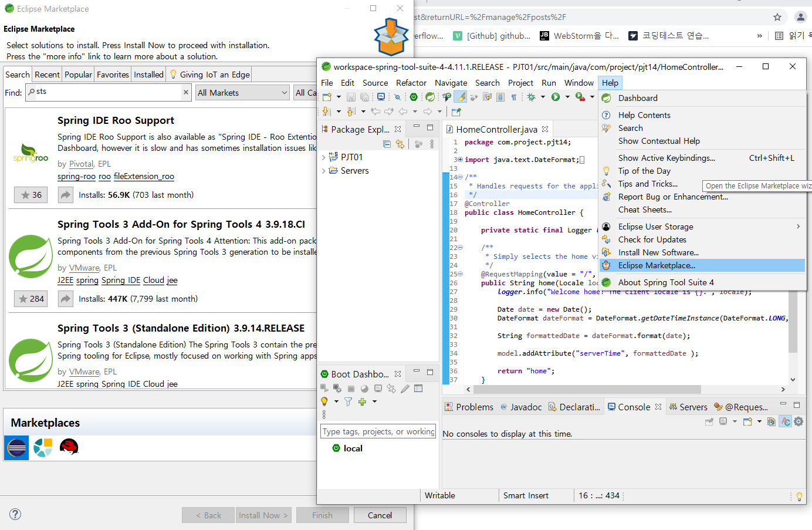Open Spring IDE Roo Support title
Screen dimensions: 812x530
(x=116, y=120)
